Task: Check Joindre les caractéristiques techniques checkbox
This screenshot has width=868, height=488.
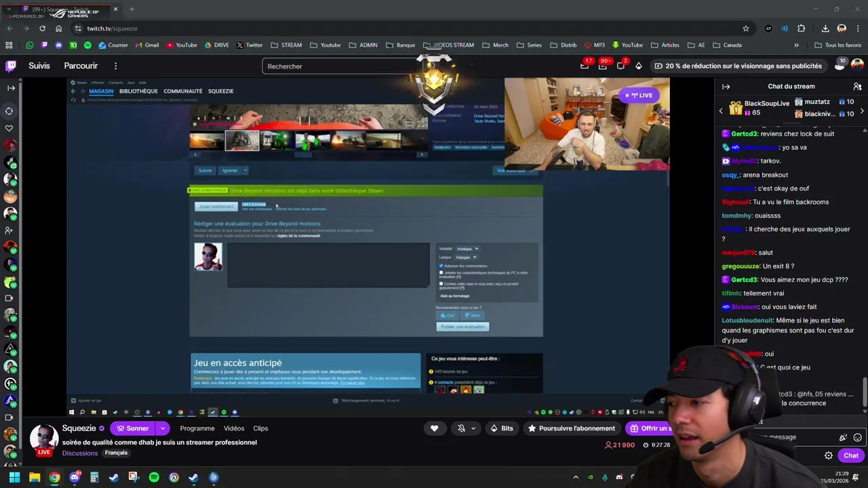Action: point(441,272)
